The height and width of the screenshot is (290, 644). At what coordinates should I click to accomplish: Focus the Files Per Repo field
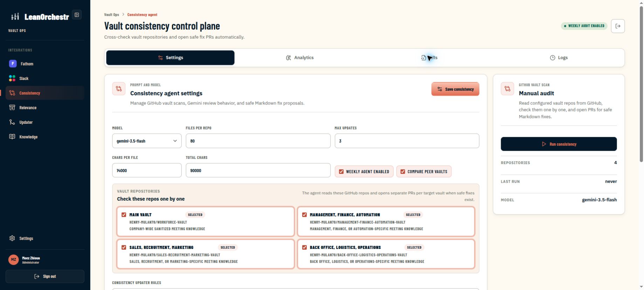tap(258, 141)
